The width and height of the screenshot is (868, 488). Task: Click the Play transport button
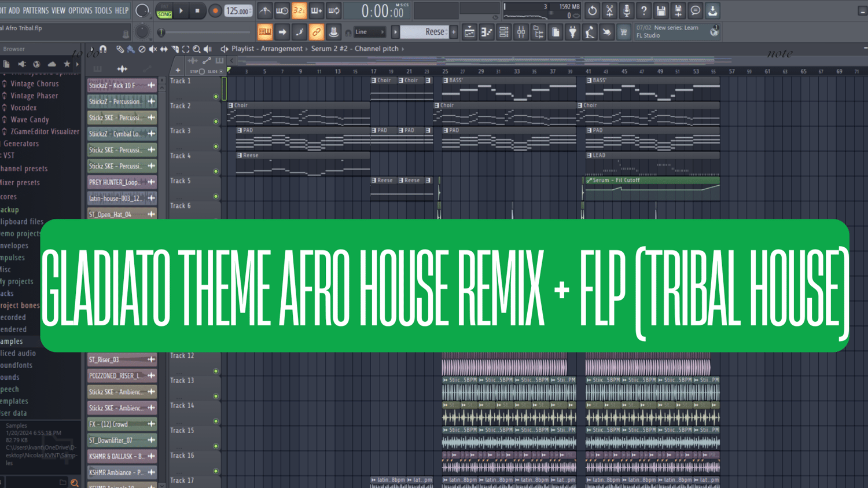[x=181, y=10]
